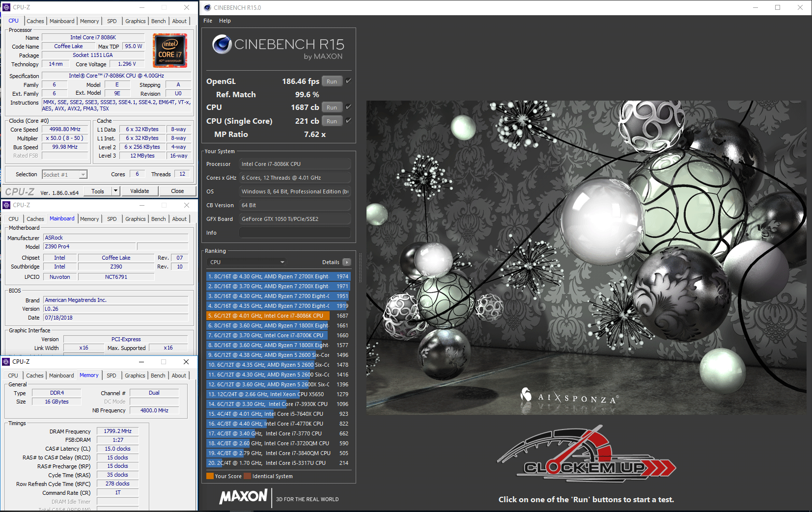Select SPD tab in the Memory CPU-Z window
This screenshot has height=512, width=812.
(112, 376)
